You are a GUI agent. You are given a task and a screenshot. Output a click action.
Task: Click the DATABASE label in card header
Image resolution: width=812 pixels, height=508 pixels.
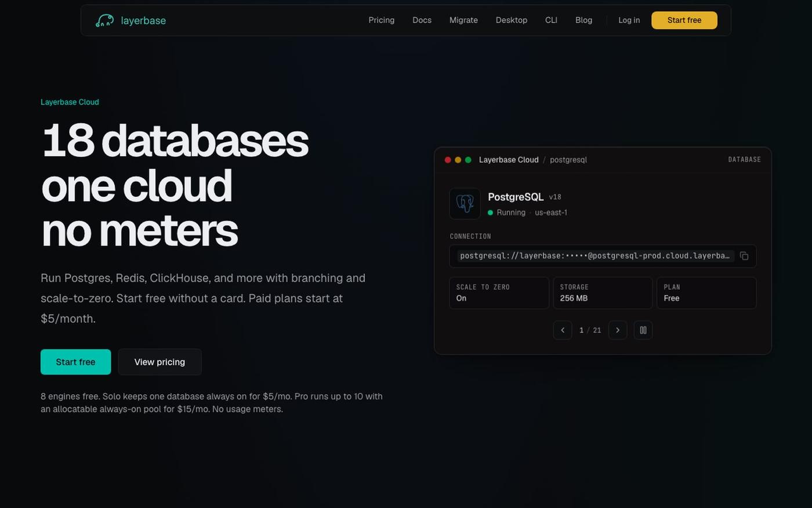point(745,160)
